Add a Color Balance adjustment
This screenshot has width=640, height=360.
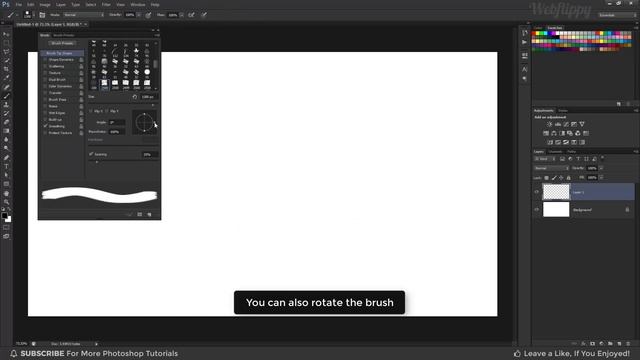coord(554,133)
